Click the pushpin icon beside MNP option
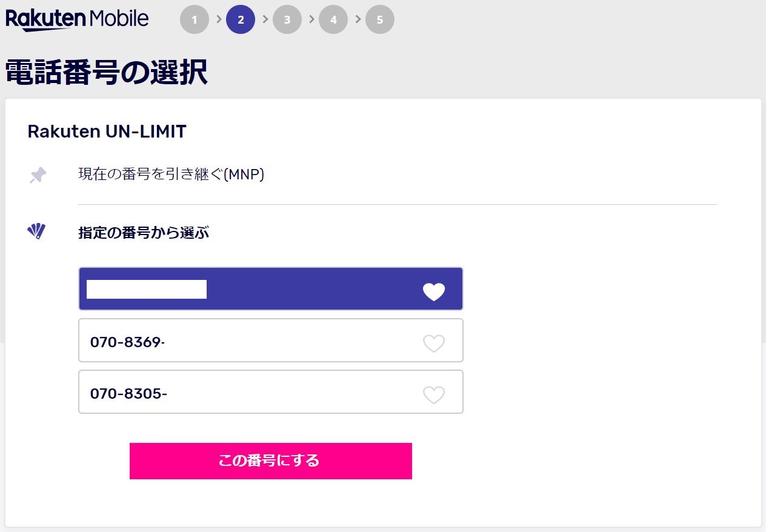Screen dimensions: 766x532 click(38, 176)
